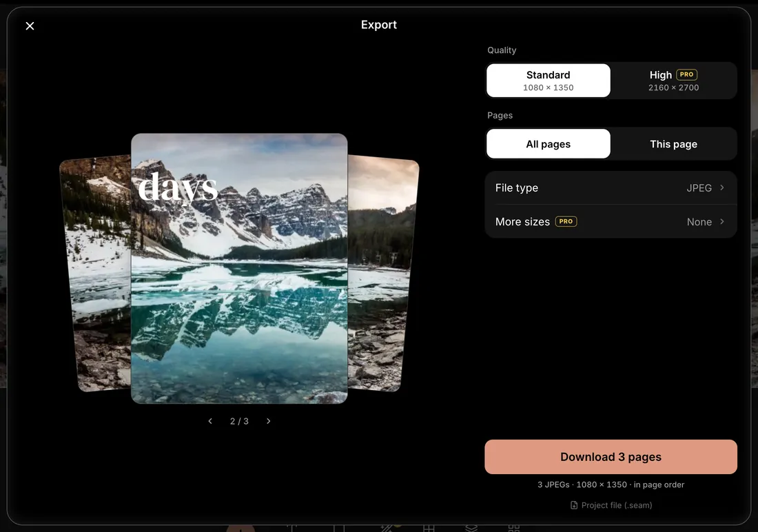Click the project file download icon

point(574,505)
